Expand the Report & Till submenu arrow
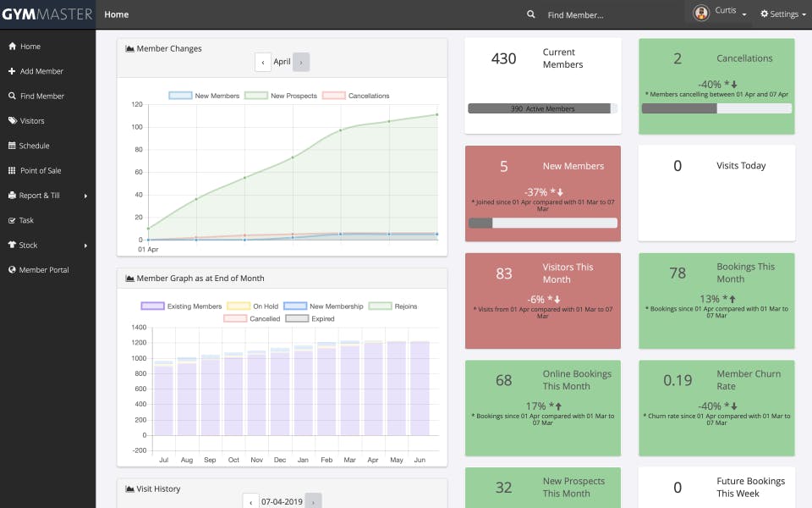 (85, 196)
